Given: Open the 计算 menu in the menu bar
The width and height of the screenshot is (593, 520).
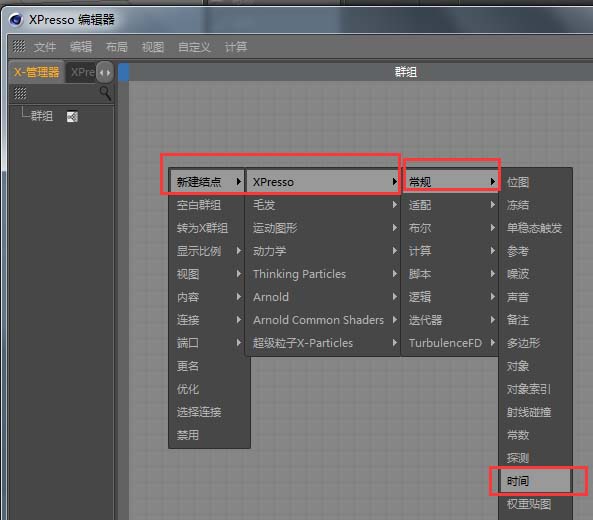Looking at the screenshot, I should [x=236, y=47].
